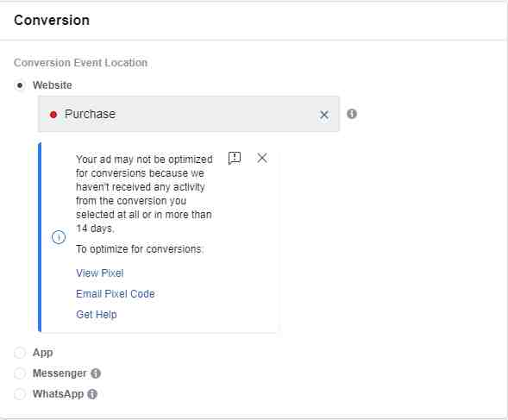Image resolution: width=508 pixels, height=420 pixels.
Task: Click the Messenger option label
Action: pos(60,373)
